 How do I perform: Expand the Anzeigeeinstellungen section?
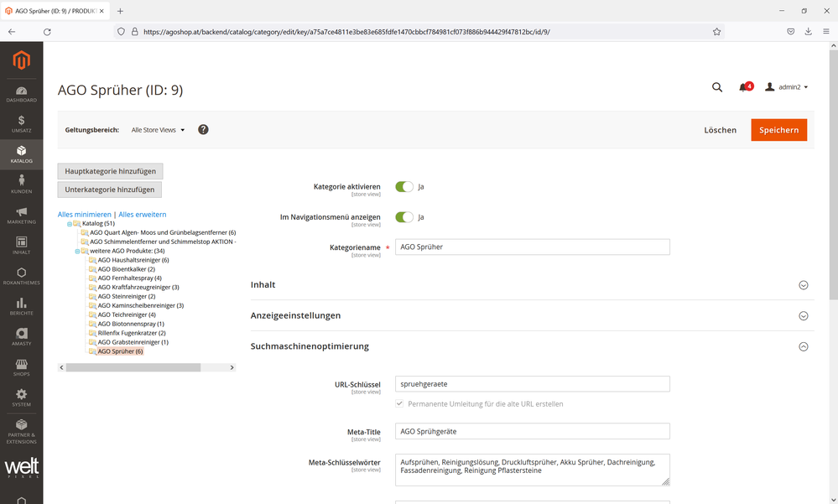point(532,316)
